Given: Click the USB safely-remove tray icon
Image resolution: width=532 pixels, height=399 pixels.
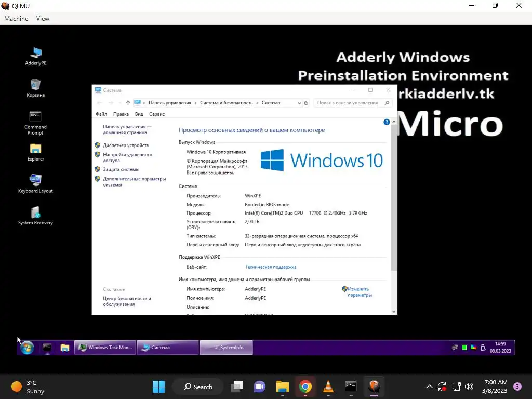Looking at the screenshot, I should (x=483, y=348).
